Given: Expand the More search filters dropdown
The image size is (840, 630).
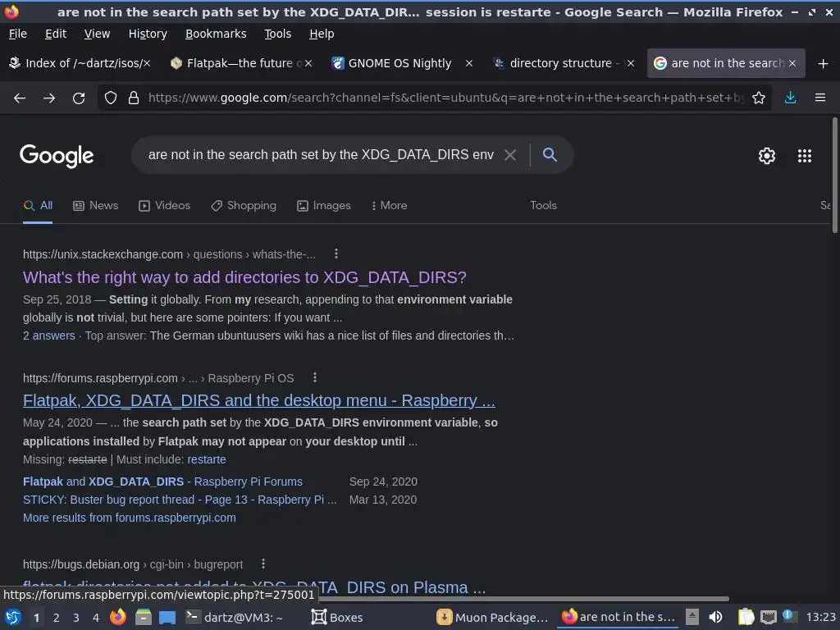Looking at the screenshot, I should [x=390, y=206].
